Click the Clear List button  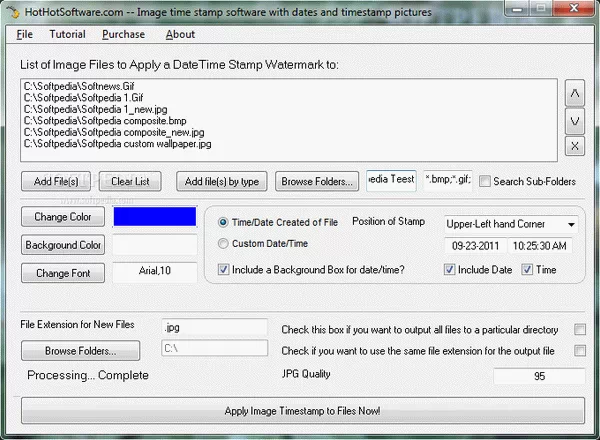(130, 181)
